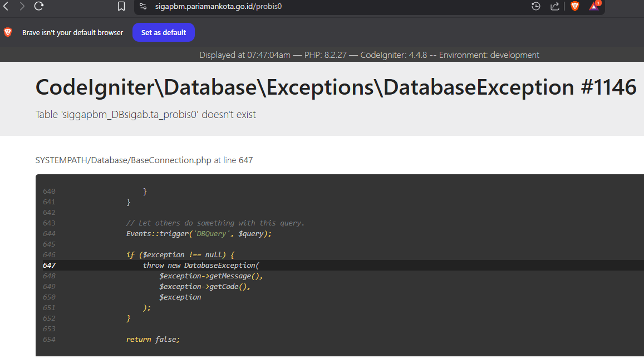Click the "return false;" code line

click(x=153, y=340)
